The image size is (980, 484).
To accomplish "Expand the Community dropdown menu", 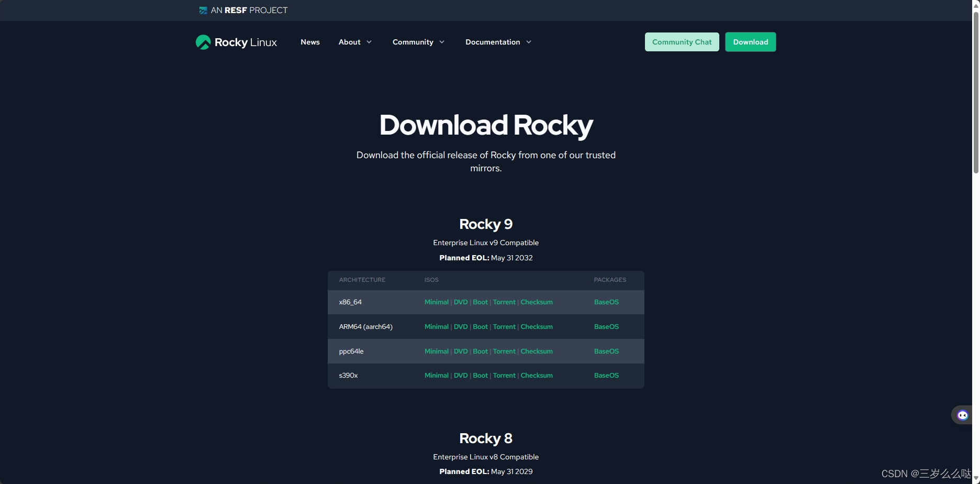I will point(418,42).
